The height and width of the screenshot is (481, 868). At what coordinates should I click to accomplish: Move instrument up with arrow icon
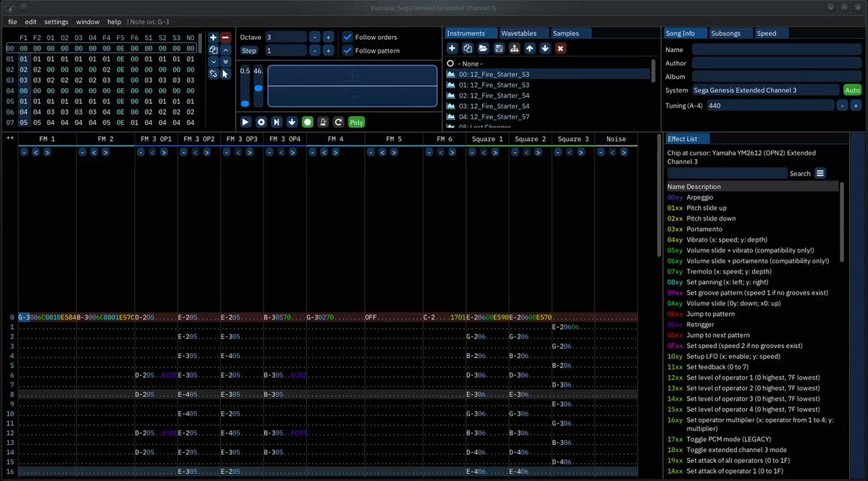coord(530,48)
